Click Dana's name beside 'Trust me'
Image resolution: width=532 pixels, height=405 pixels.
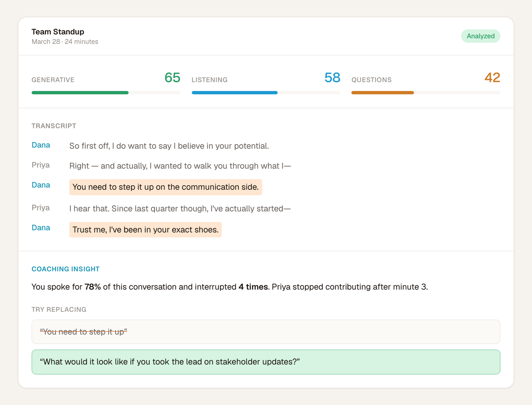point(41,227)
